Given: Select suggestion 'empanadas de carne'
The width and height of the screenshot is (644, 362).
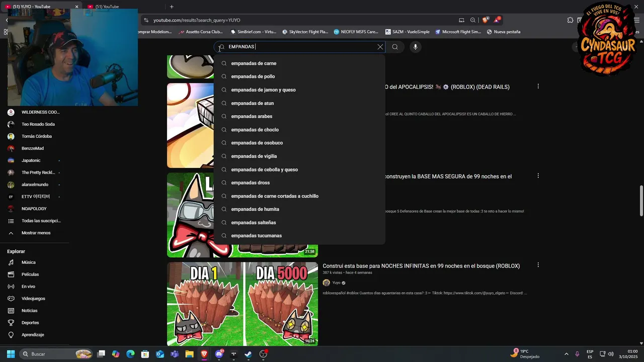Looking at the screenshot, I should (x=299, y=63).
